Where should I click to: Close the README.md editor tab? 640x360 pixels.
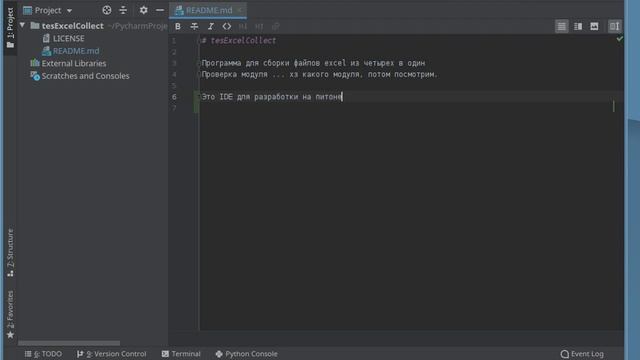click(x=240, y=10)
